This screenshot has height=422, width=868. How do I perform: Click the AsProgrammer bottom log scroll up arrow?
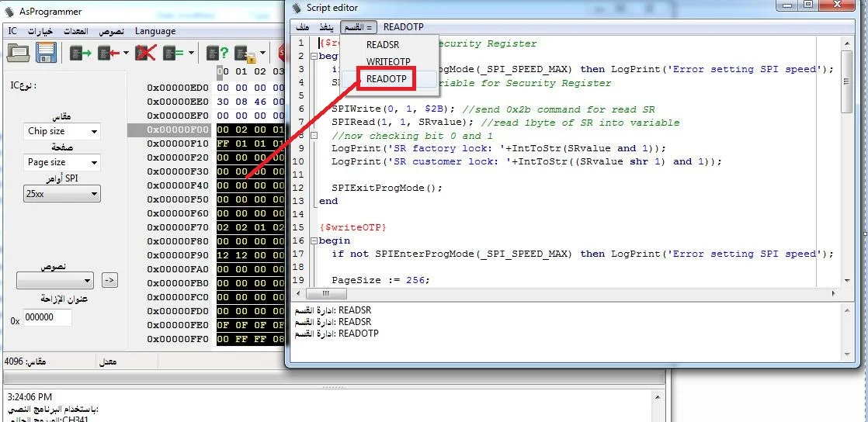657,397
